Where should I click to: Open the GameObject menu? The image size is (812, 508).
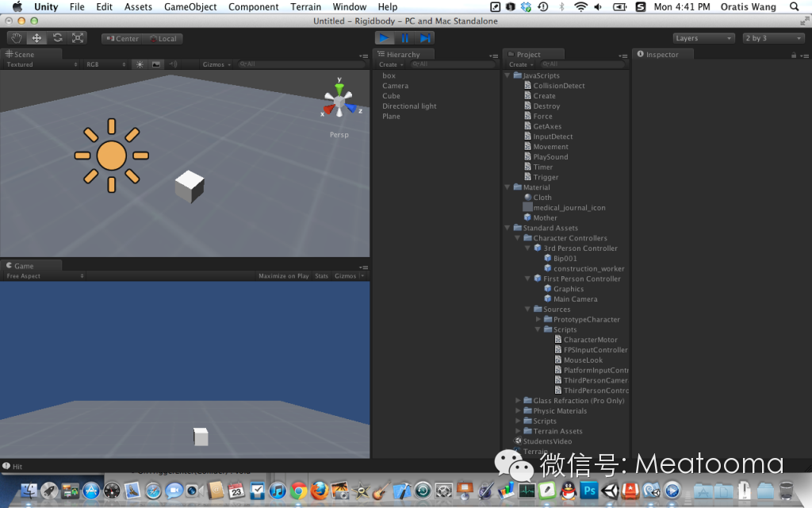click(x=190, y=6)
